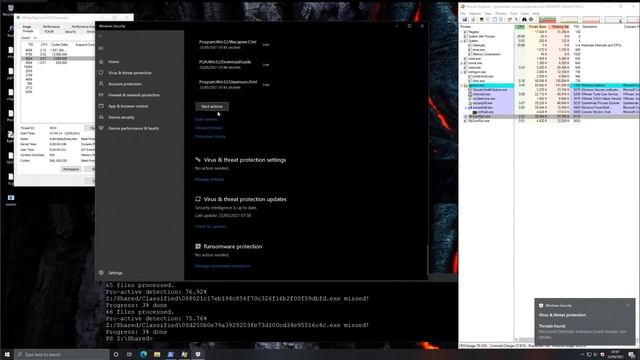
Task: Click the Check for updates link
Action: coord(211,227)
